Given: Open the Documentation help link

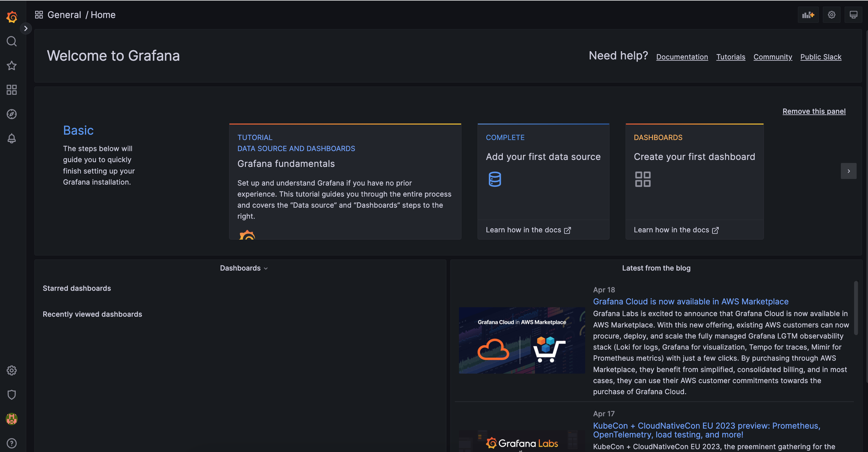Looking at the screenshot, I should pos(682,57).
